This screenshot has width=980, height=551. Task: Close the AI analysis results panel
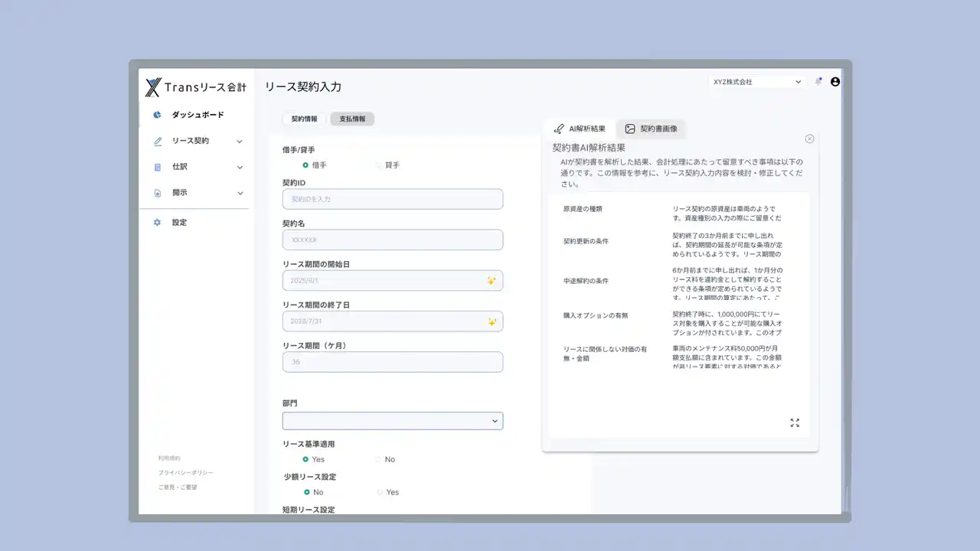click(809, 139)
